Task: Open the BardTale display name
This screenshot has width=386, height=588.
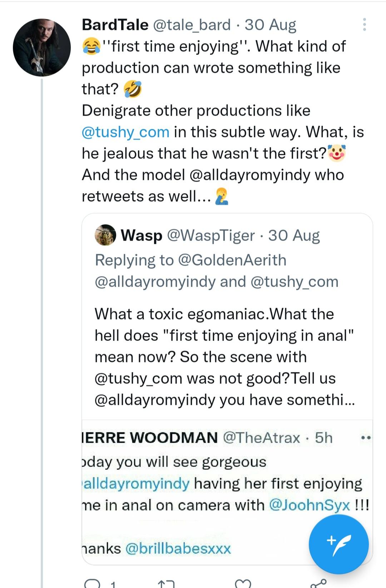Action: [115, 25]
